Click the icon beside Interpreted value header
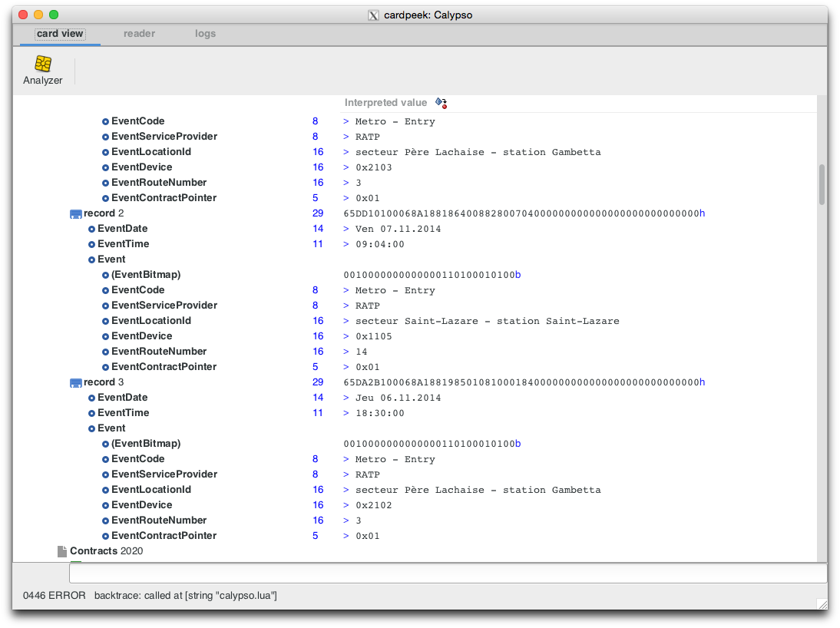Viewport: 840px width, 628px height. (441, 102)
